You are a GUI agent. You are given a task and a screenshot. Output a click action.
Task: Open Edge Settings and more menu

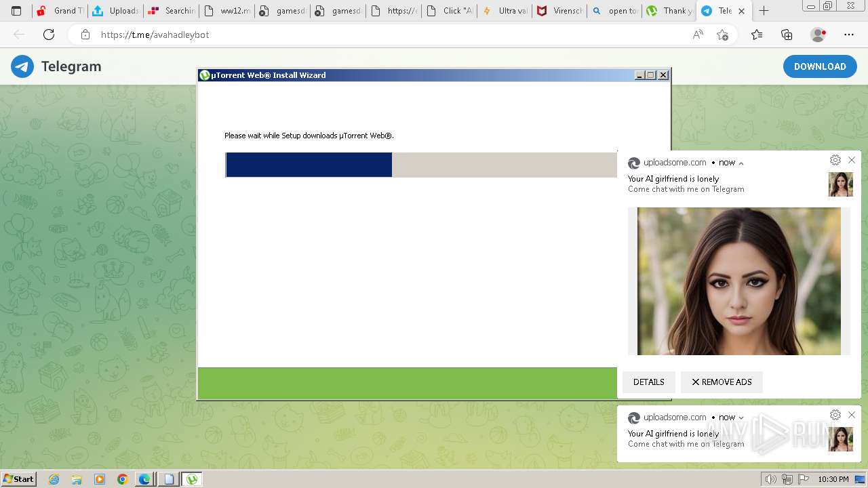pos(849,35)
